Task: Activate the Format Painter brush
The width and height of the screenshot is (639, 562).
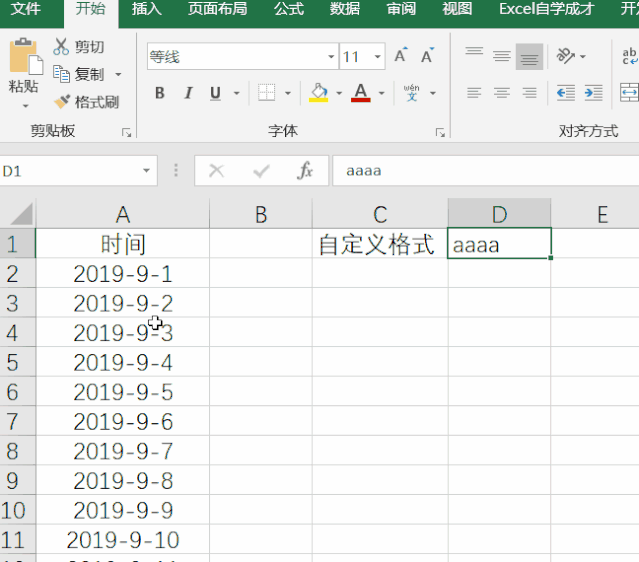Action: click(62, 102)
